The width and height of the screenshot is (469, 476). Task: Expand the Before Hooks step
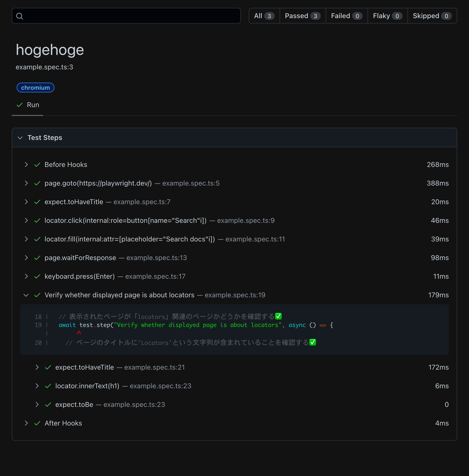click(26, 164)
